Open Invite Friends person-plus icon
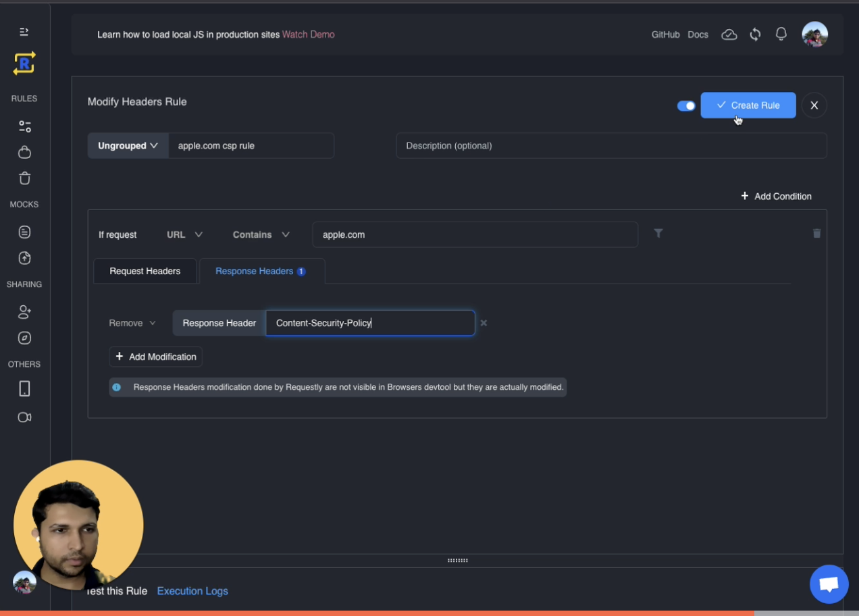This screenshot has width=859, height=616. pos(24,312)
